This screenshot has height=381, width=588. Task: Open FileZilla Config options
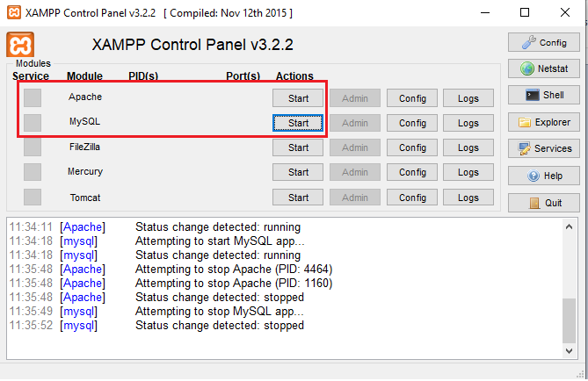click(412, 147)
